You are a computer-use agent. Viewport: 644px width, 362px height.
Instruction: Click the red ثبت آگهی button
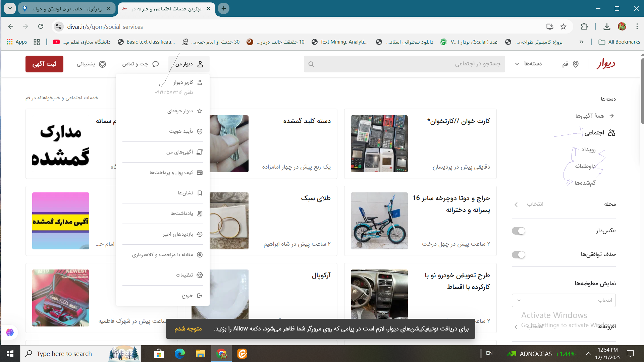click(44, 64)
